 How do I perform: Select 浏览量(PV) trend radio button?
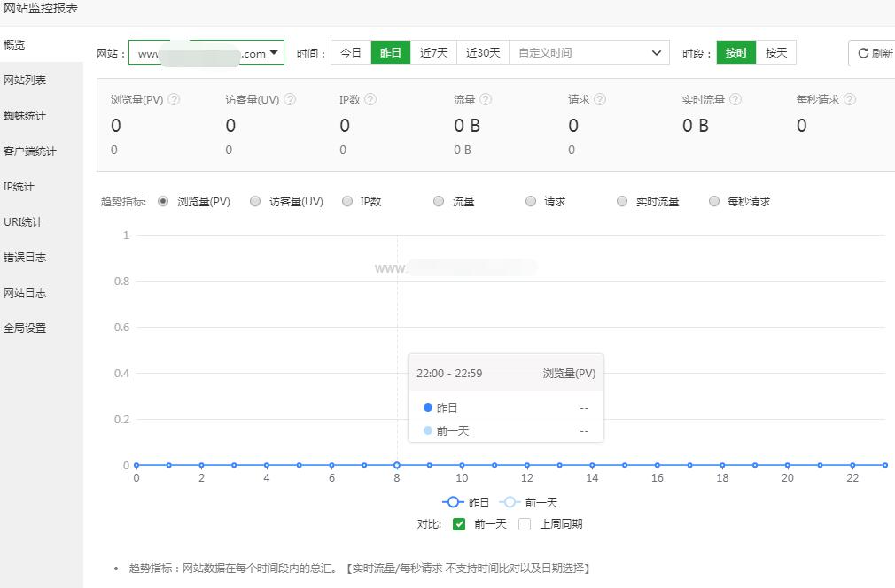tap(163, 201)
